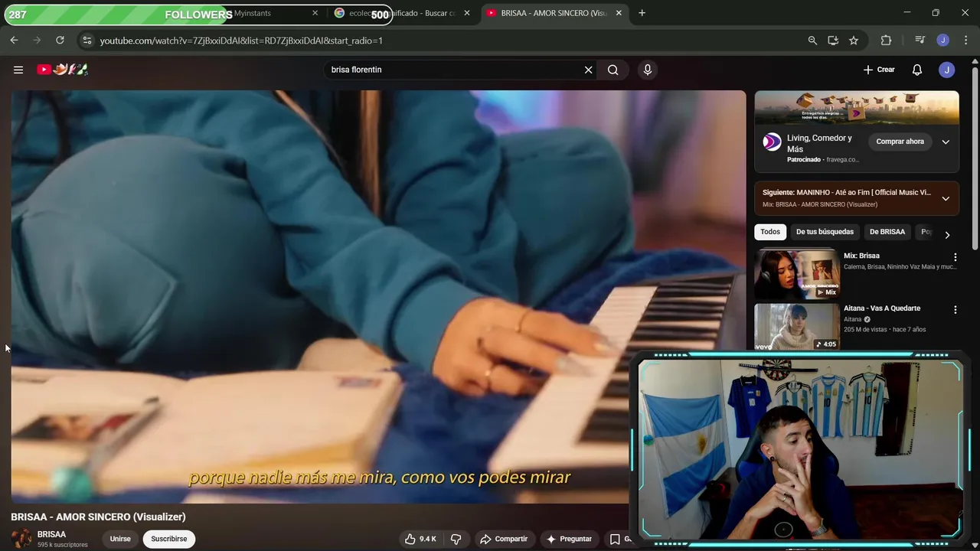The image size is (980, 551).
Task: Go back to the previous page
Action: [14, 40]
